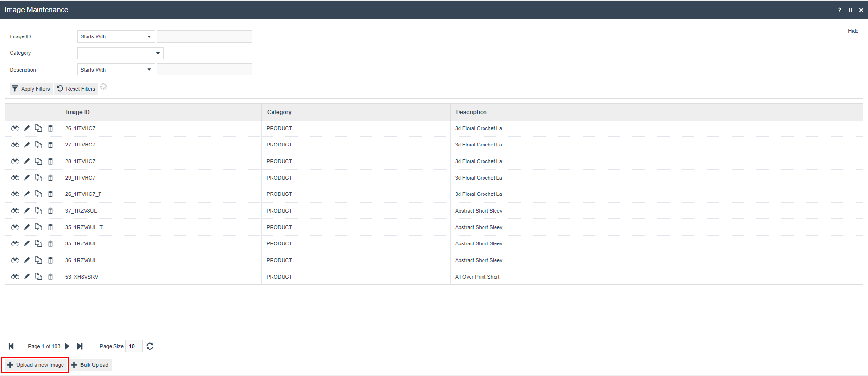
Task: Upload a new Image
Action: pos(36,365)
